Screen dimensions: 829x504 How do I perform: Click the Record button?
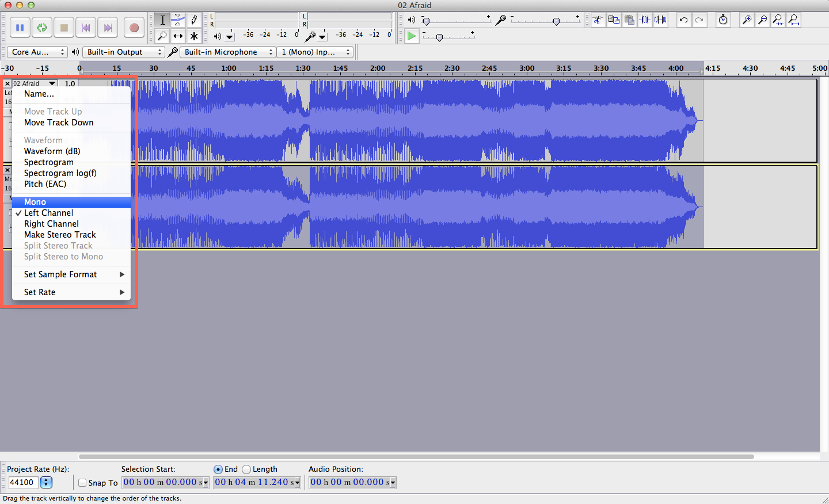point(134,27)
